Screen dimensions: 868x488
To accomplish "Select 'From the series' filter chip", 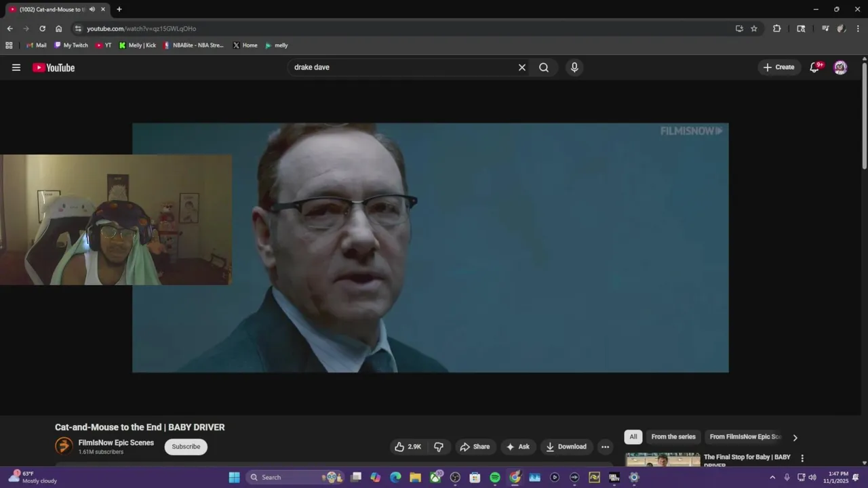I will (x=673, y=437).
